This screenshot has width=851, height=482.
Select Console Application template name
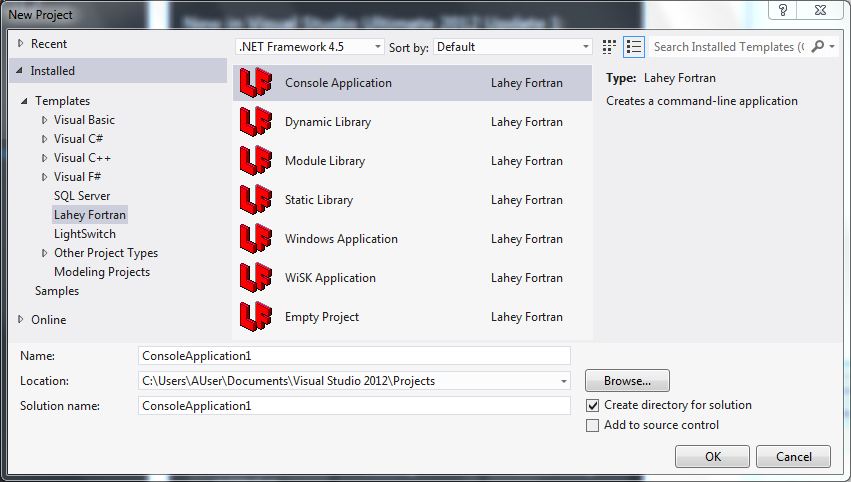point(338,83)
